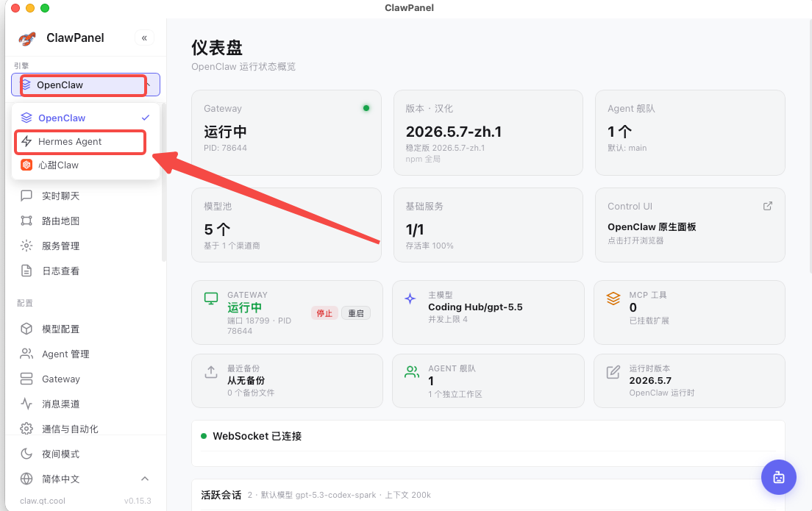Click the sidebar scrollbar
Viewport: 812px width, 511px height.
point(164,182)
